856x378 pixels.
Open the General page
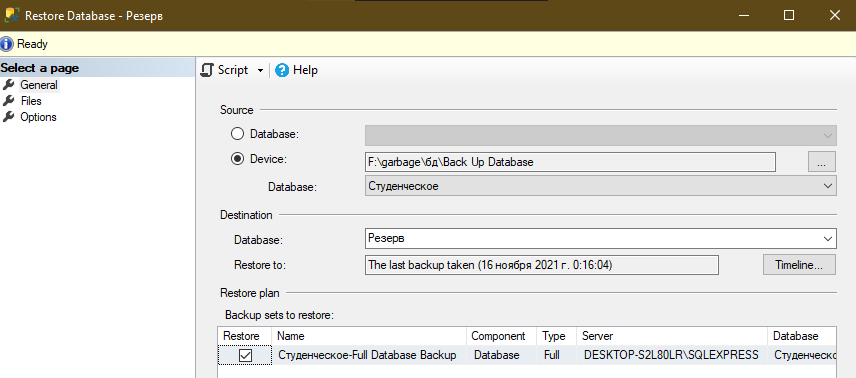[39, 85]
